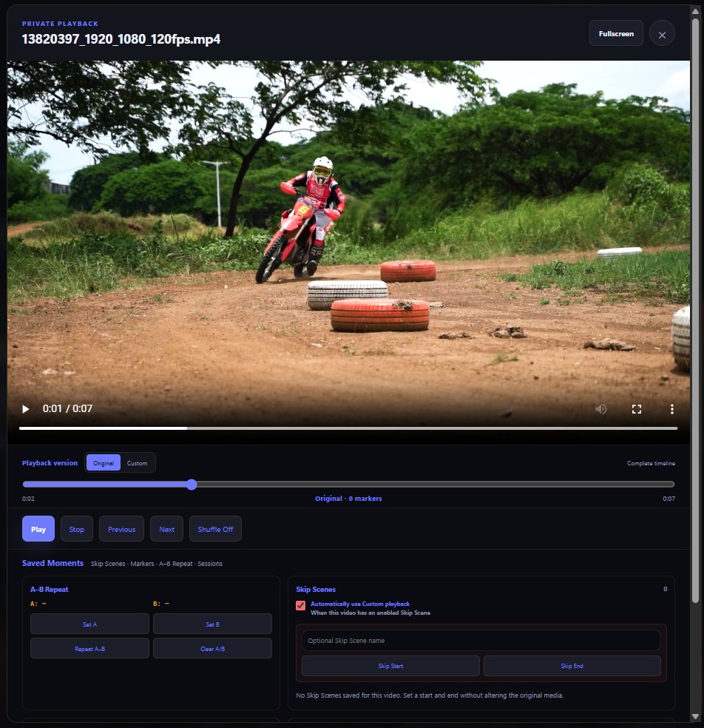
Task: Stop playback with the Stop button
Action: point(77,529)
